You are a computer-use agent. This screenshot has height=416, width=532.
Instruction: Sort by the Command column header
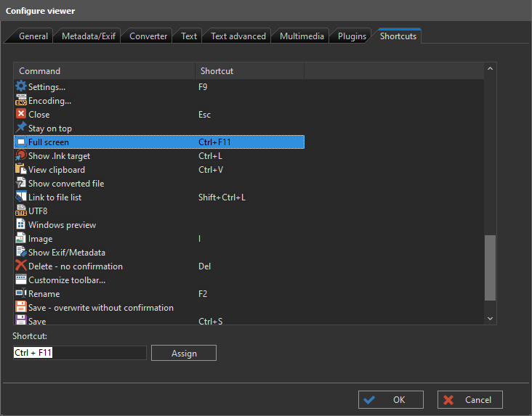[105, 71]
